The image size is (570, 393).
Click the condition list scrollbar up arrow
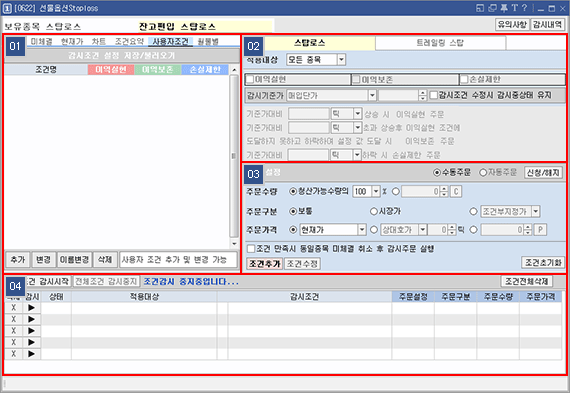(x=234, y=70)
